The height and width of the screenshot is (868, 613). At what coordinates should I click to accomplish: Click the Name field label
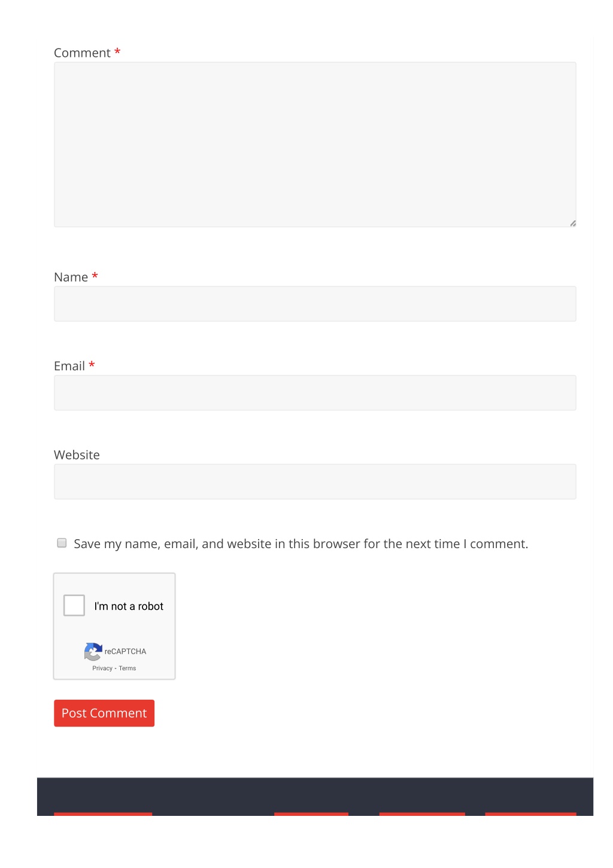[x=71, y=277]
